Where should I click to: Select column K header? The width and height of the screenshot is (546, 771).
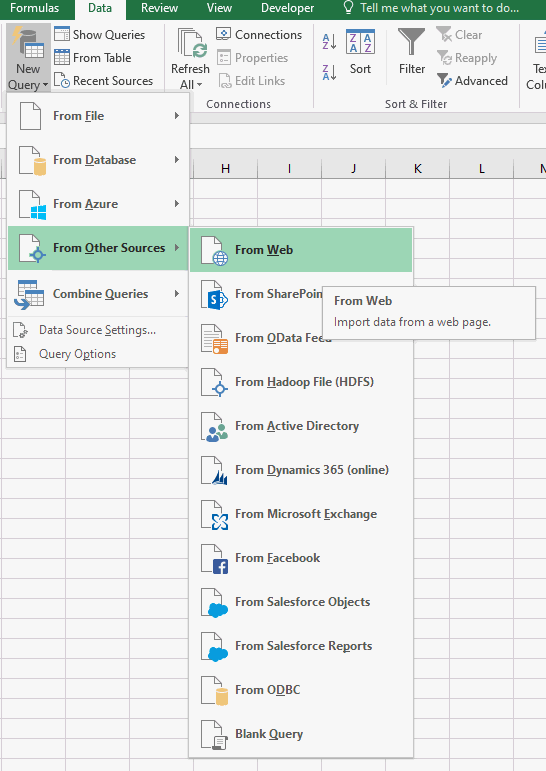[x=418, y=169]
